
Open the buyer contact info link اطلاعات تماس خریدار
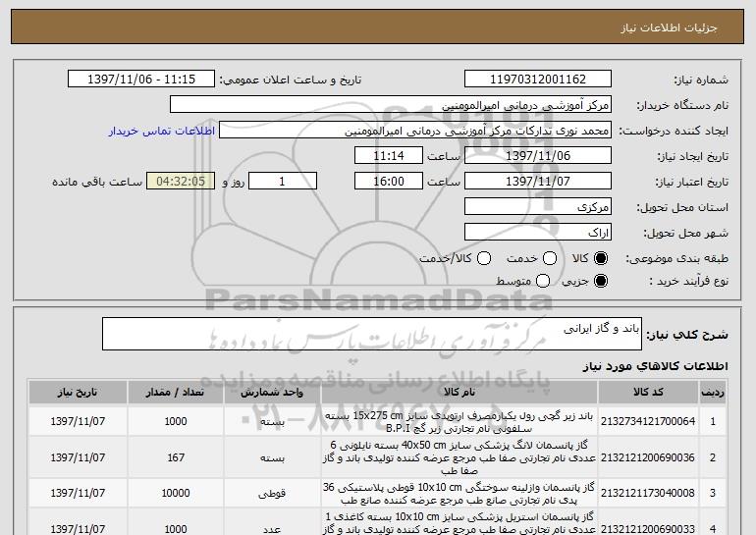[162, 131]
